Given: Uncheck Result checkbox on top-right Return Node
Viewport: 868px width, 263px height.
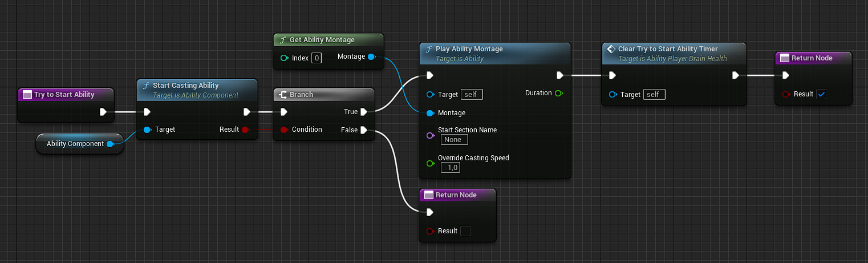Looking at the screenshot, I should pos(821,94).
